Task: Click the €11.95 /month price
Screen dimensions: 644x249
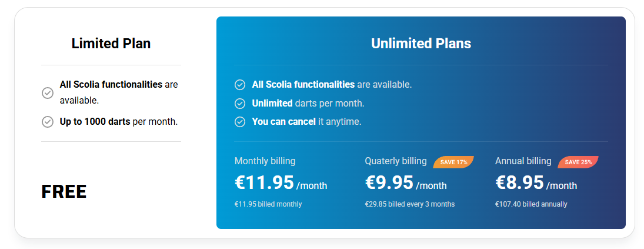Action: [281, 183]
